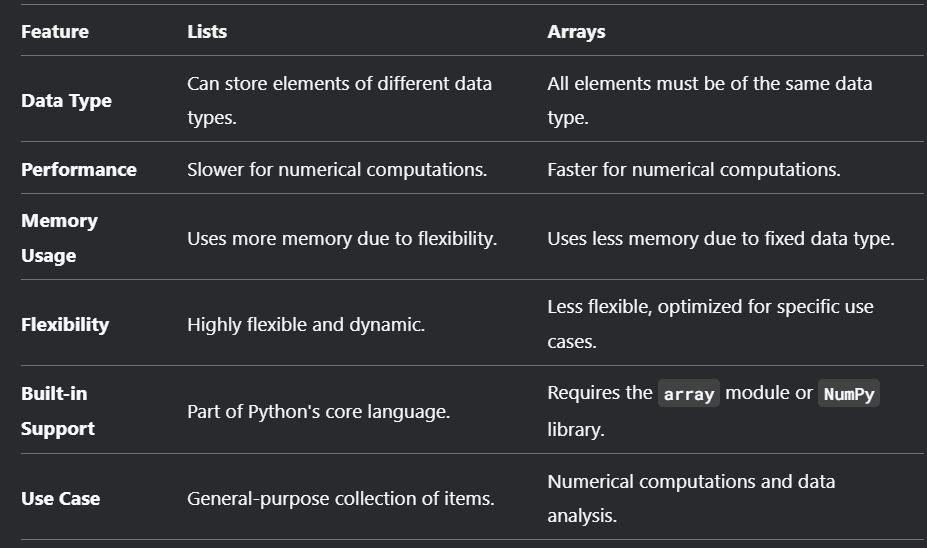
Task: Click the Lists column header
Action: (x=207, y=32)
